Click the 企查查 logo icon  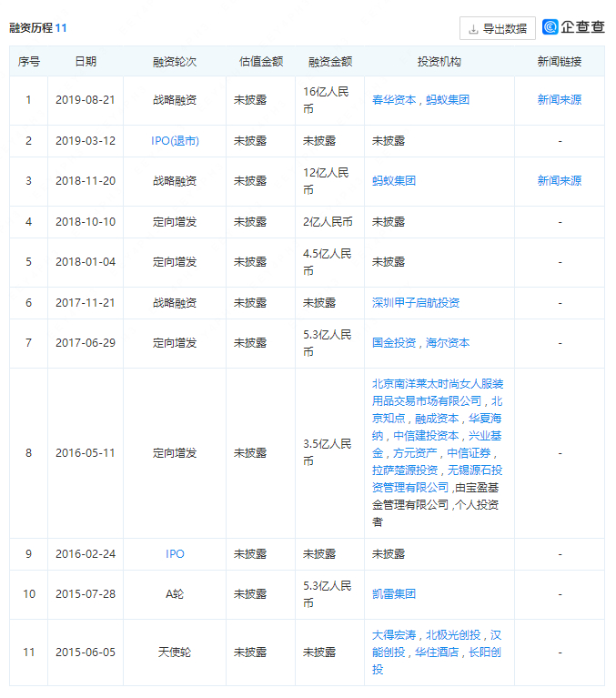(550, 26)
